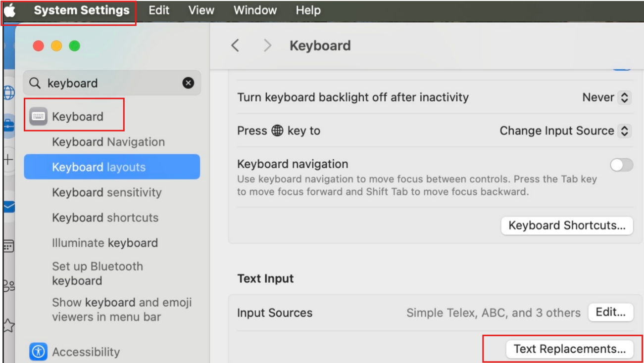Screen dimensions: 644x363
Task: Open the Window menu
Action: (x=254, y=10)
